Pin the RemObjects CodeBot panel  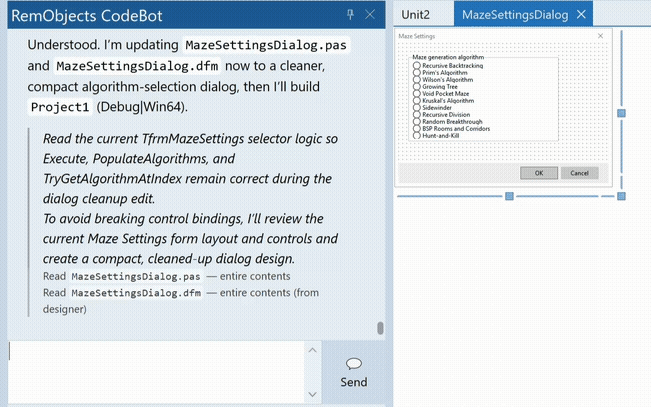[x=350, y=15]
